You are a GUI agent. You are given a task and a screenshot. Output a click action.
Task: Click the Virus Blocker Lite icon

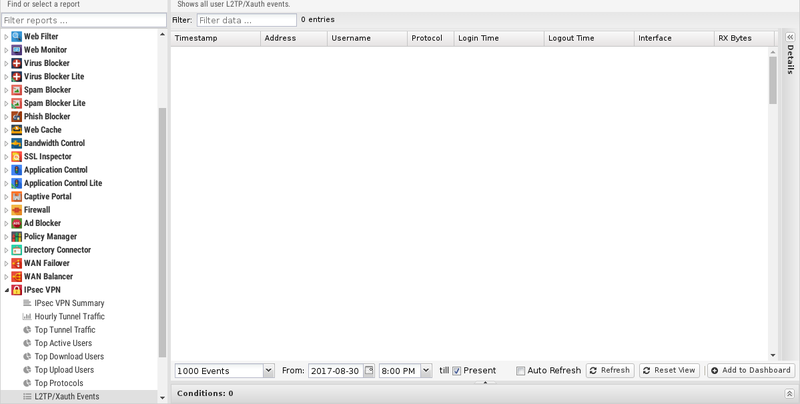click(x=16, y=77)
